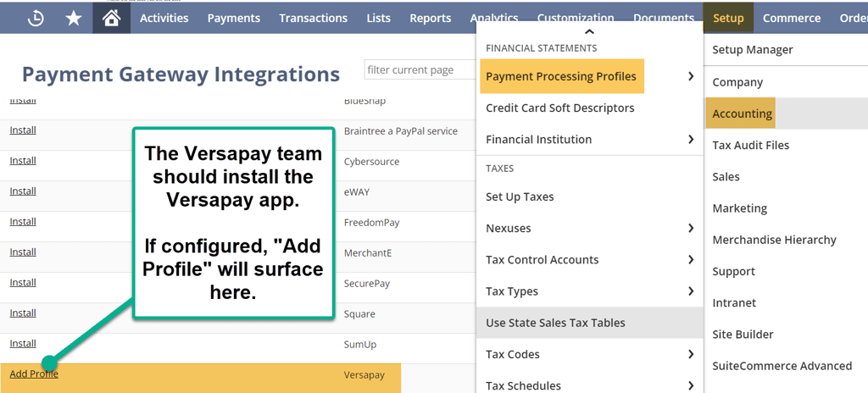Open Intranet in Setup menu
Viewport: 868px width, 393px height.
734,302
